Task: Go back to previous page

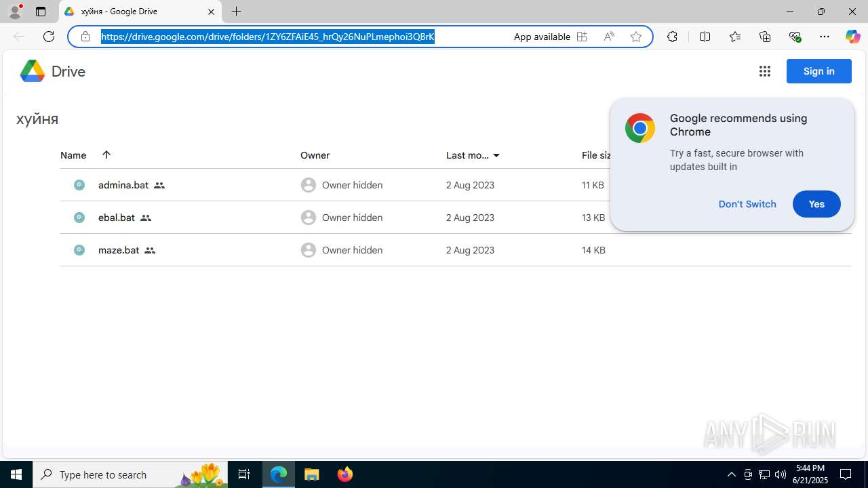Action: 19,37
